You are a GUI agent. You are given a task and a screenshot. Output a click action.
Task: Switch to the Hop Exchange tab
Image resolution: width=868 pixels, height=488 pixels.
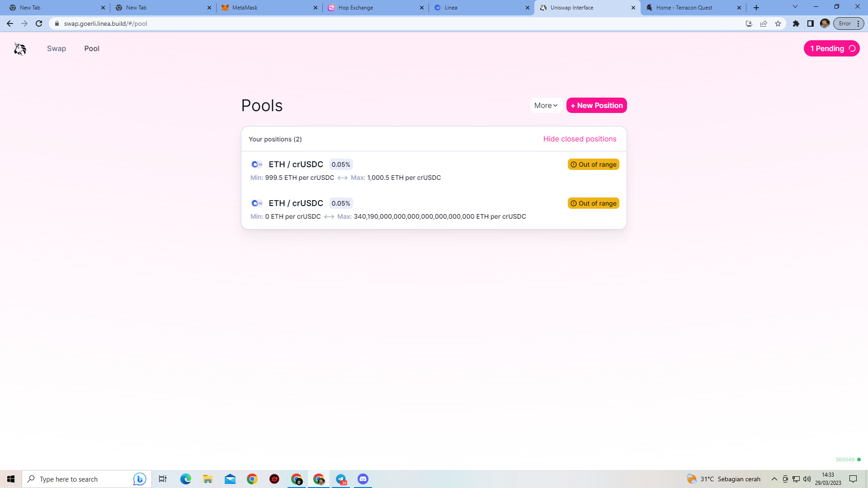[x=375, y=8]
